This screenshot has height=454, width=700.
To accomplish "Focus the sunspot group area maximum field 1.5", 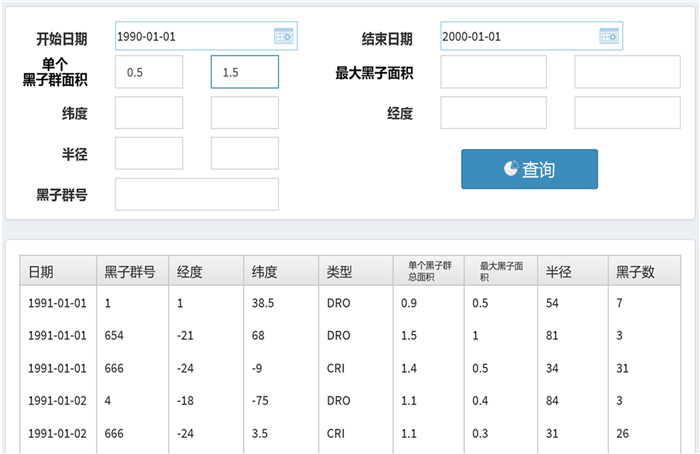I will click(x=244, y=72).
